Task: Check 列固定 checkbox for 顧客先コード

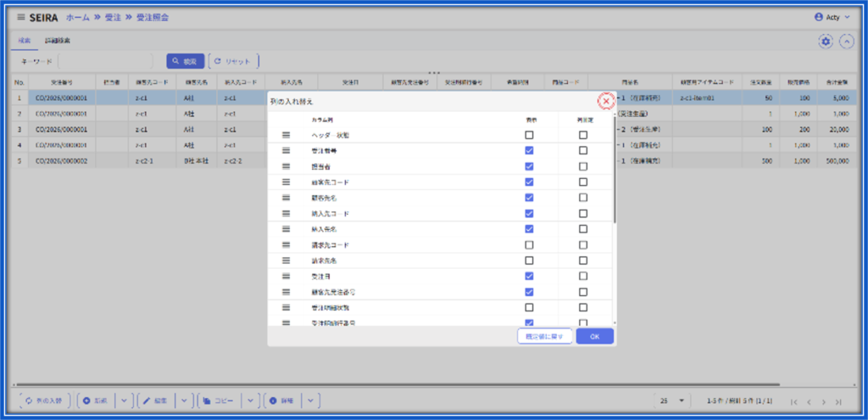Action: click(x=583, y=182)
